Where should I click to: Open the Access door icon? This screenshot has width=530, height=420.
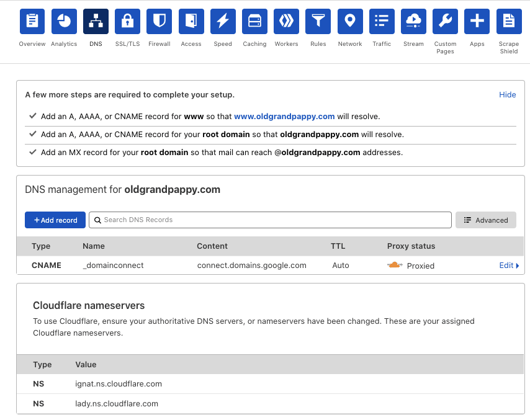click(191, 21)
